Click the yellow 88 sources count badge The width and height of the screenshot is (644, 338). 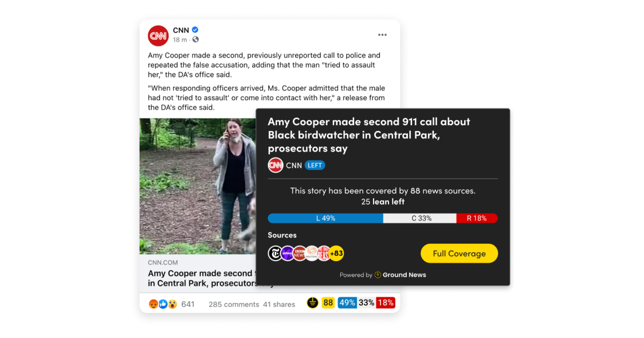[328, 303]
